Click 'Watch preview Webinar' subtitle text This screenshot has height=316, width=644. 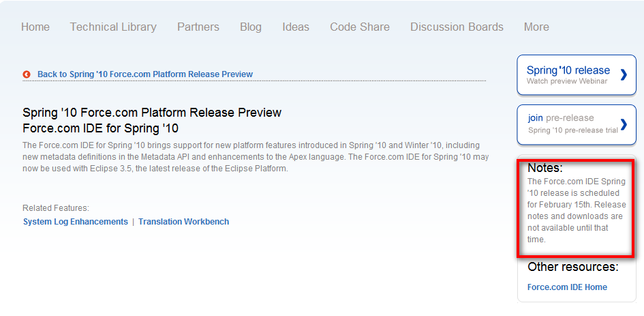click(567, 81)
